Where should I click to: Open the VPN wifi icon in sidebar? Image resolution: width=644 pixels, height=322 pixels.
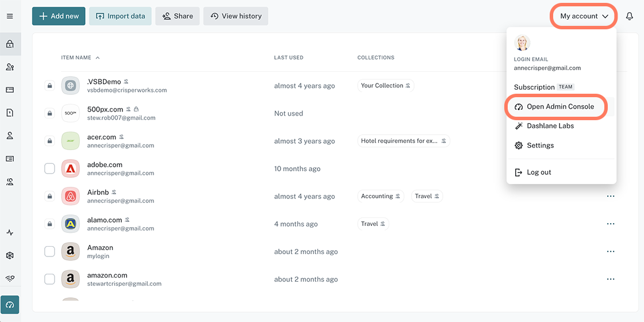(10, 278)
